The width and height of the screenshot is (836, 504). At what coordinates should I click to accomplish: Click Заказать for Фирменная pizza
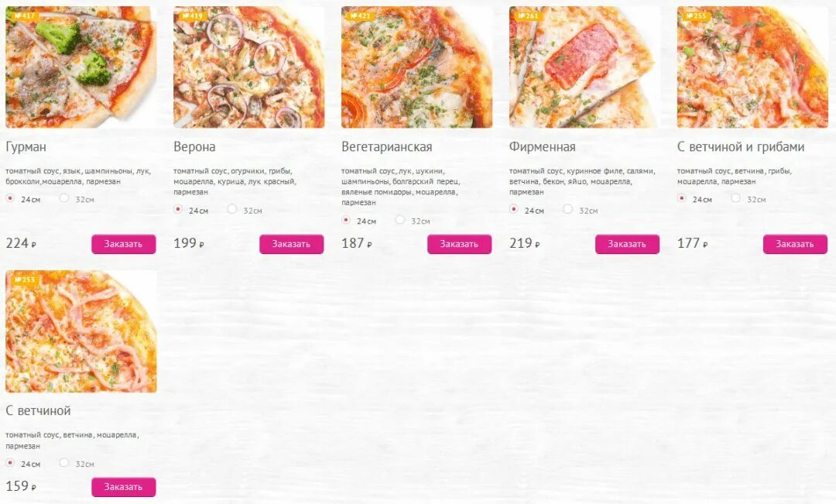(627, 245)
